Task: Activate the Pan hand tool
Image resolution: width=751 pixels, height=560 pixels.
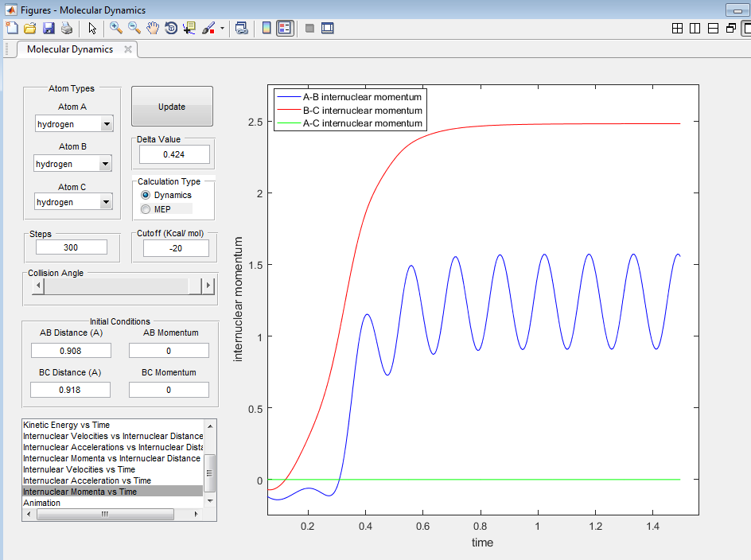Action: pos(152,28)
